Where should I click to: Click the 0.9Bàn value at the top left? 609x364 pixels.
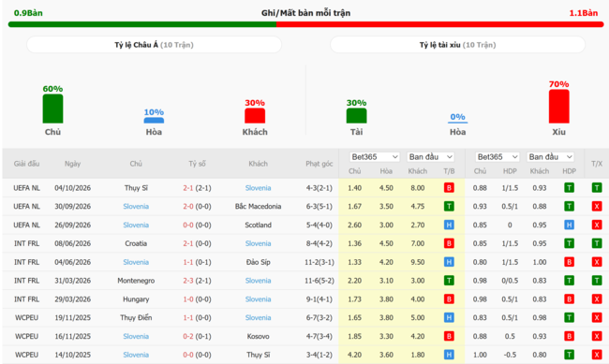click(28, 13)
